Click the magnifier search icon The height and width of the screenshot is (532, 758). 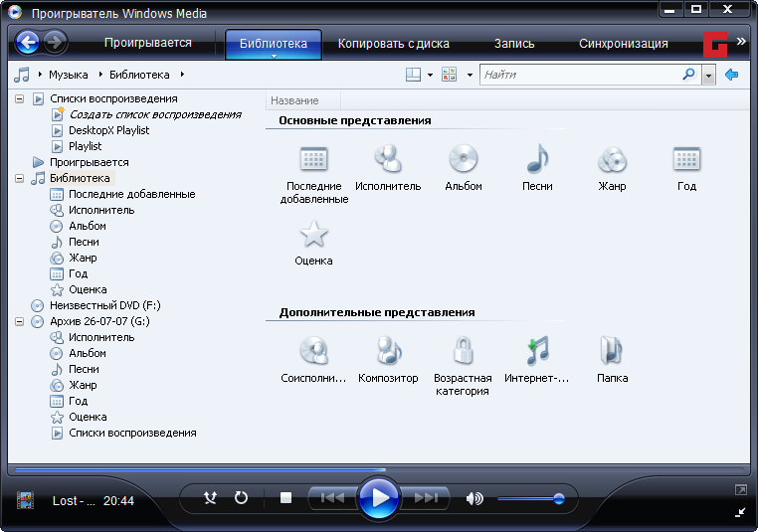[688, 75]
